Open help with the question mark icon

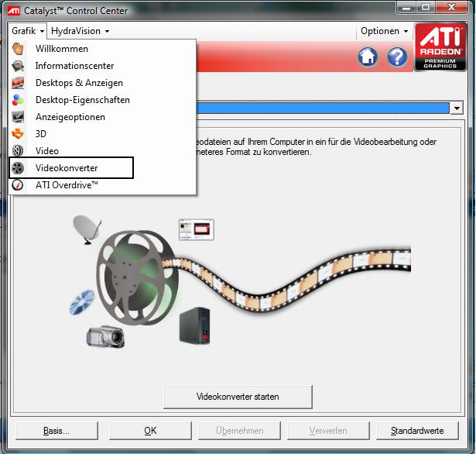(x=397, y=57)
